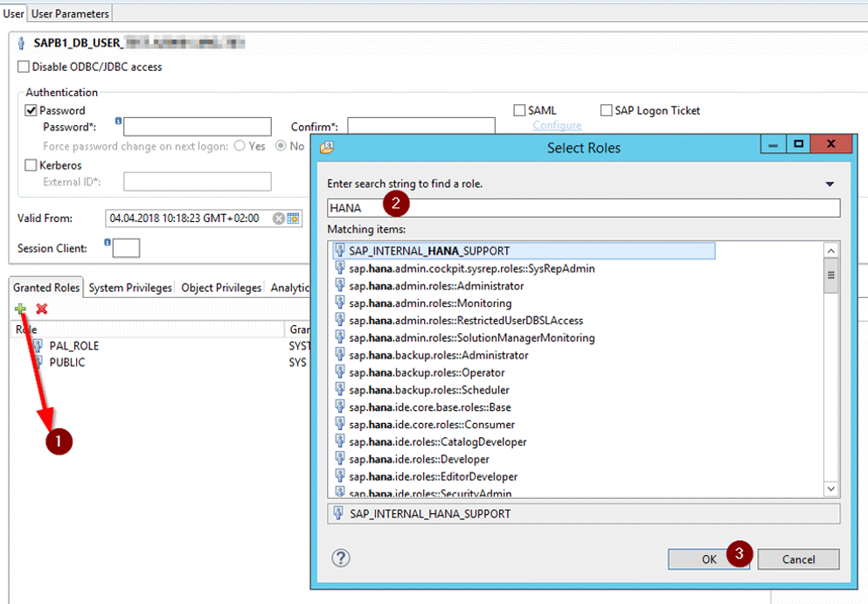
Task: Click the Session Client input box
Action: point(126,248)
